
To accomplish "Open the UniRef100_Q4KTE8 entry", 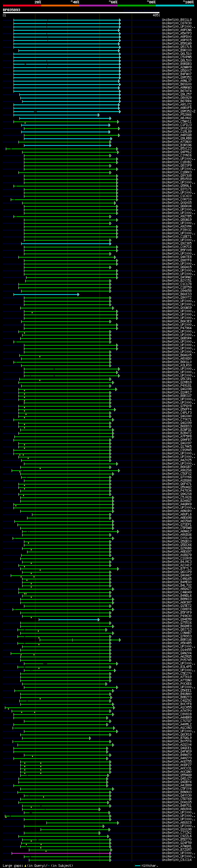I will point(177,257).
